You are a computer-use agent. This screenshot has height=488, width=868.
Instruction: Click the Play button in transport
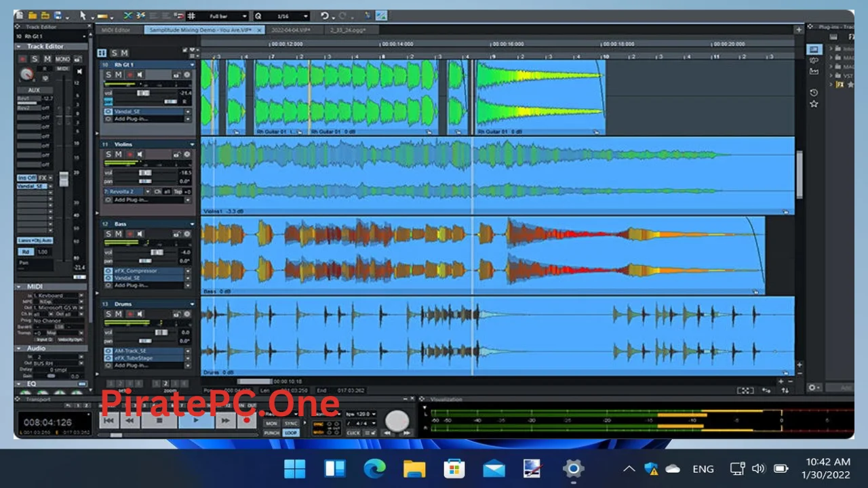coord(196,420)
